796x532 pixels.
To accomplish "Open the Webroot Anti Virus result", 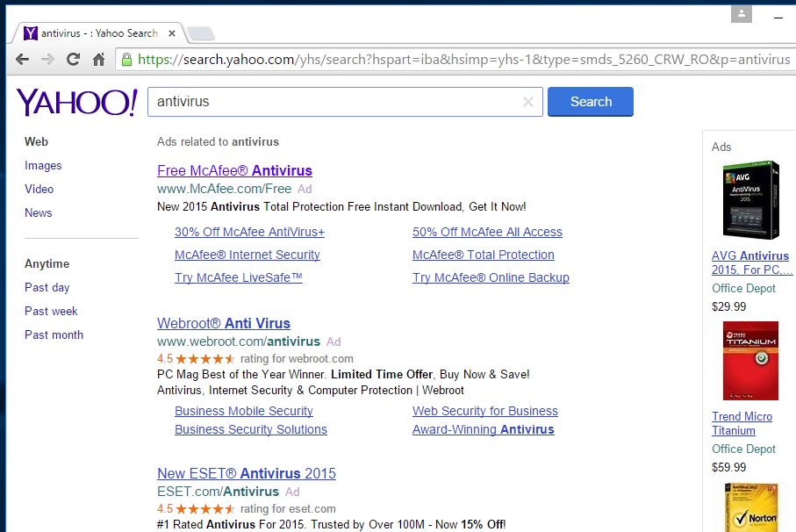I will tap(223, 323).
